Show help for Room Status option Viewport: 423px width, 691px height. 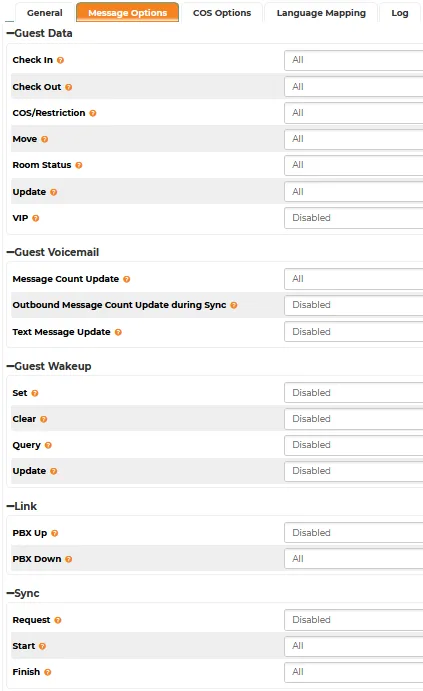pyautogui.click(x=79, y=165)
